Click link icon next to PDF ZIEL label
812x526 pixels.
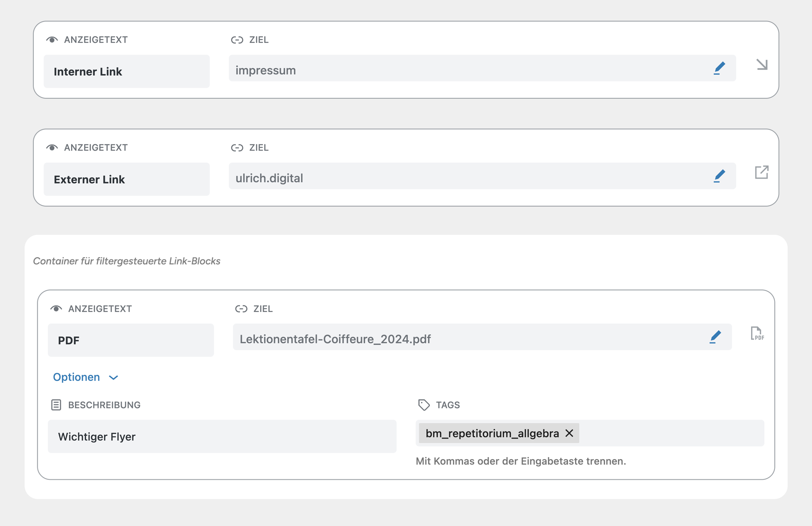(x=241, y=309)
